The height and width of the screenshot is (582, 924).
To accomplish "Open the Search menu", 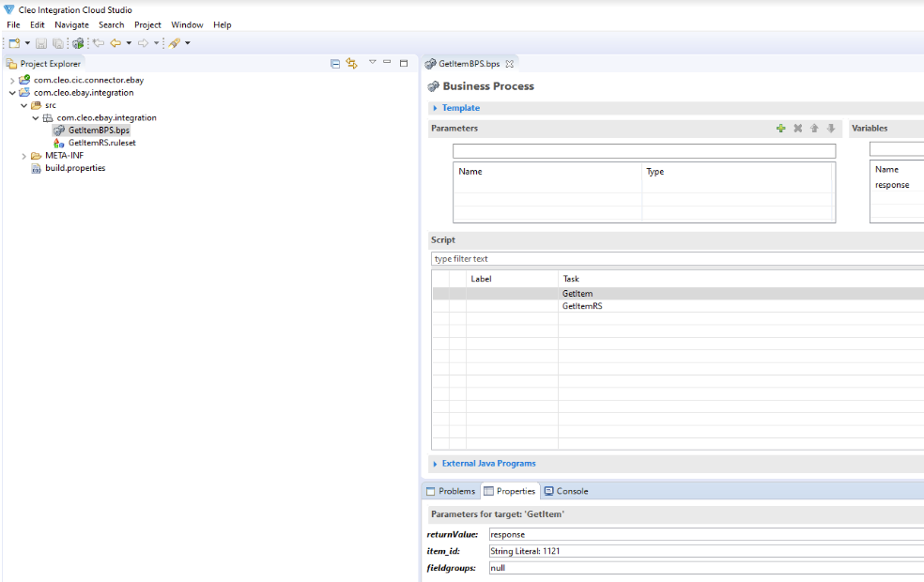I will click(112, 24).
